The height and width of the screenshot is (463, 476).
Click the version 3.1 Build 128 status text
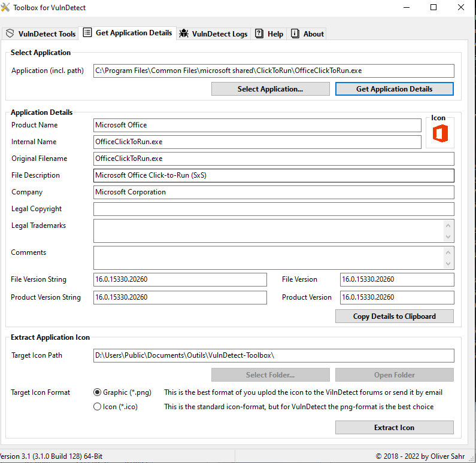pos(51,456)
